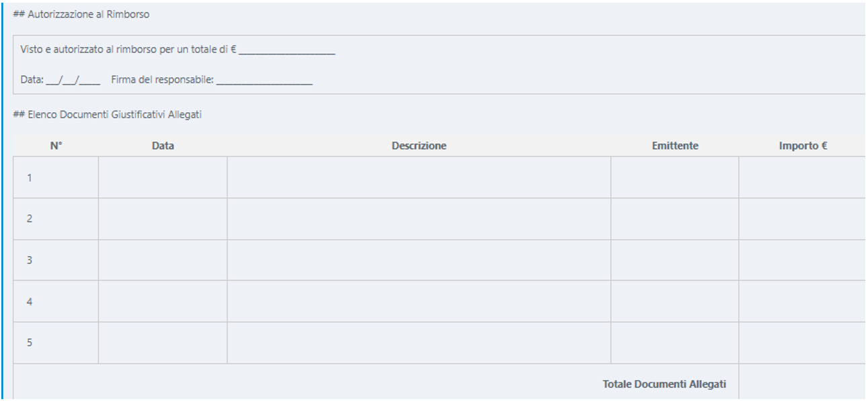The height and width of the screenshot is (401, 868).
Task: Click the Importo cell in row 2
Action: (x=802, y=219)
